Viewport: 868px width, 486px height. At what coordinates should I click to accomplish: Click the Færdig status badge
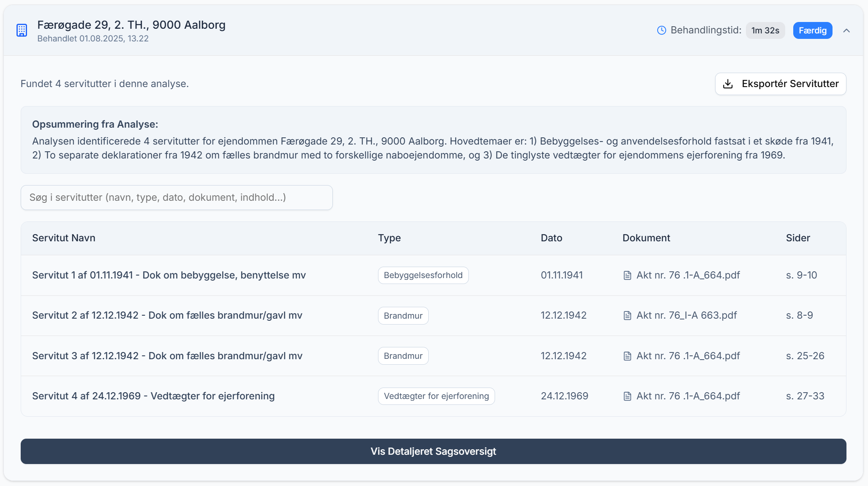[x=812, y=30]
